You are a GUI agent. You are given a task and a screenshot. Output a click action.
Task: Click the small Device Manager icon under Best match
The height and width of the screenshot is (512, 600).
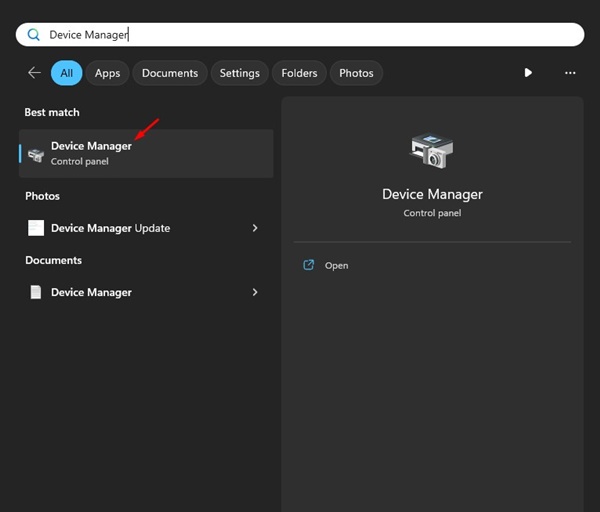pos(36,154)
